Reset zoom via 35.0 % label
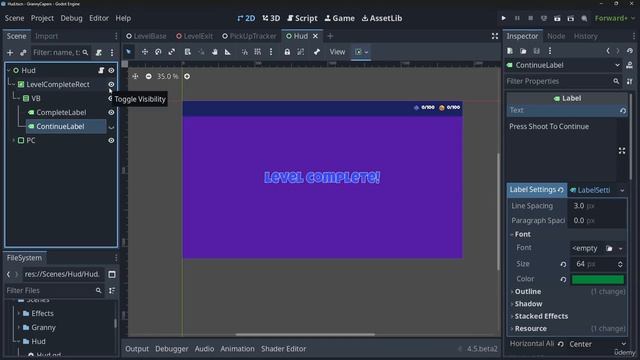The height and width of the screenshot is (360, 640). (167, 76)
